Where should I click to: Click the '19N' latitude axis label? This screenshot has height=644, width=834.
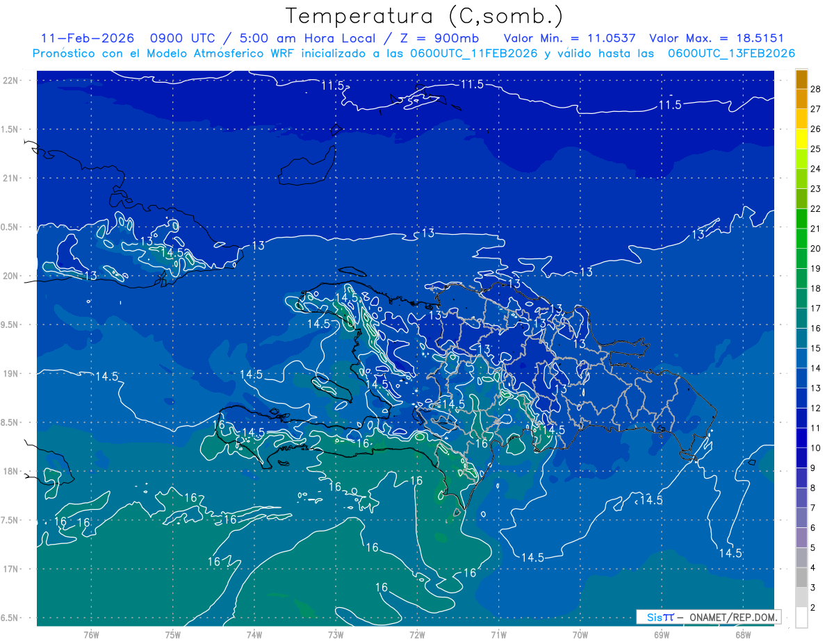(x=11, y=374)
